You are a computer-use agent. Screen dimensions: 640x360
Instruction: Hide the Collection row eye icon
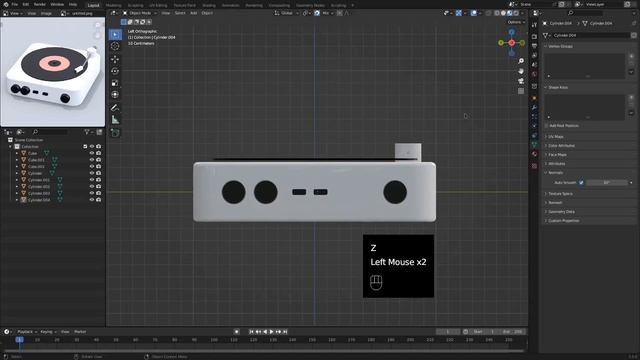92,147
